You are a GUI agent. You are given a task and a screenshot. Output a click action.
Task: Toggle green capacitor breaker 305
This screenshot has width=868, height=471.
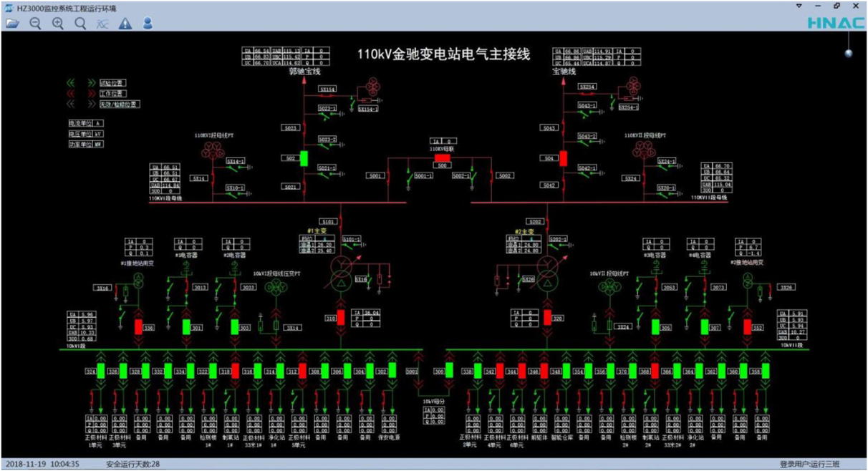655,326
